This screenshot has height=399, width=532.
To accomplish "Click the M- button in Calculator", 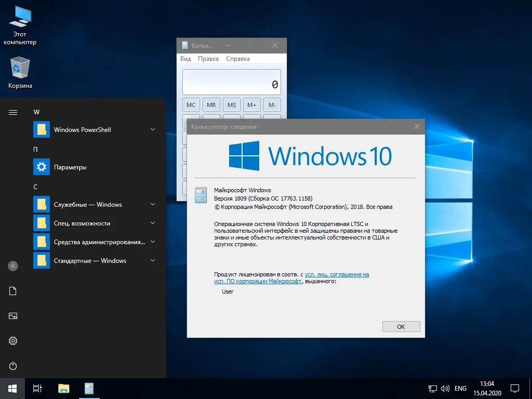I will tap(272, 105).
